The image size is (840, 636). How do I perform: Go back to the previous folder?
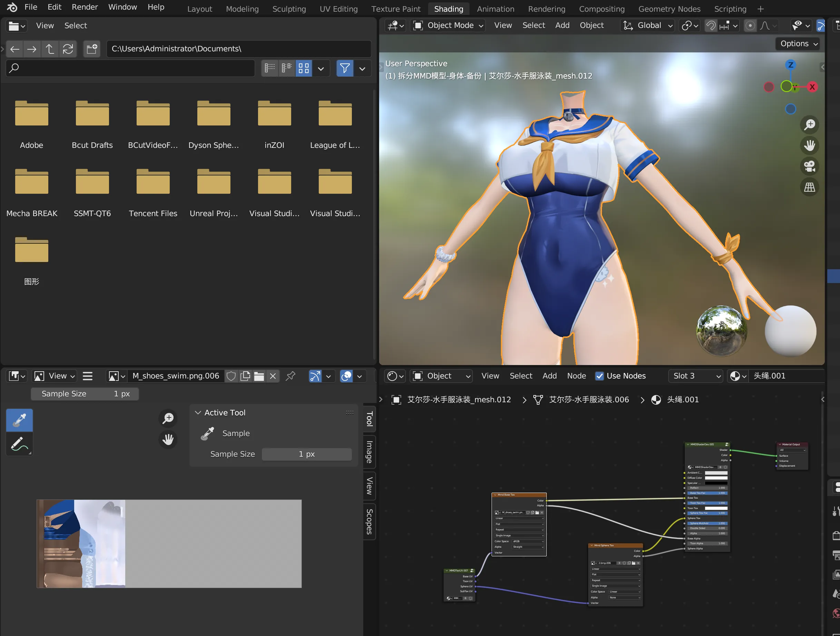(15, 49)
